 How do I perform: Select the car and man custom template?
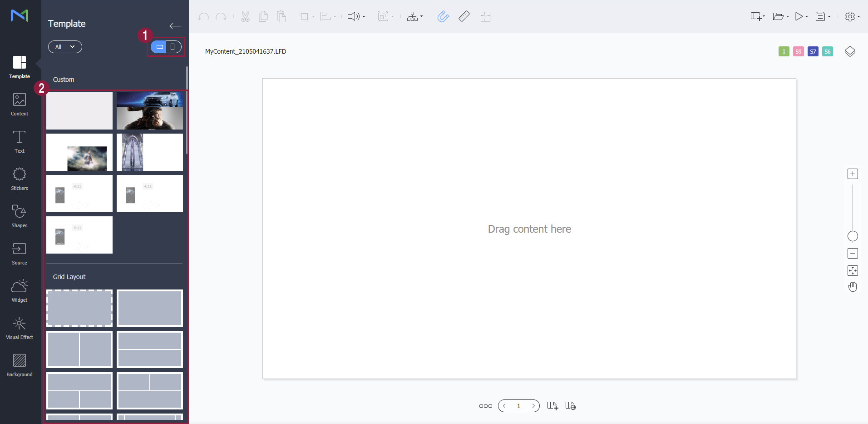click(150, 111)
